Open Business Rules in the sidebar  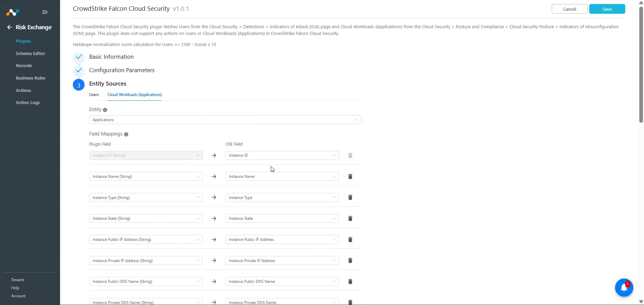pyautogui.click(x=31, y=78)
